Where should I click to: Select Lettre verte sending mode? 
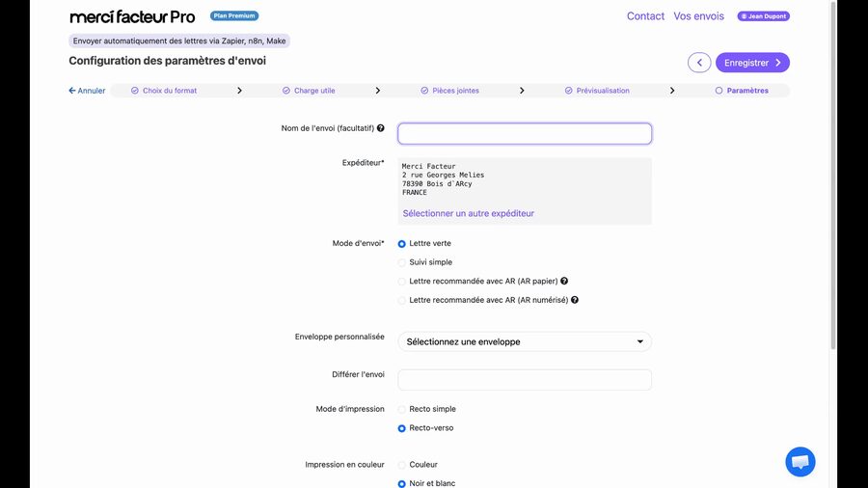tap(402, 243)
